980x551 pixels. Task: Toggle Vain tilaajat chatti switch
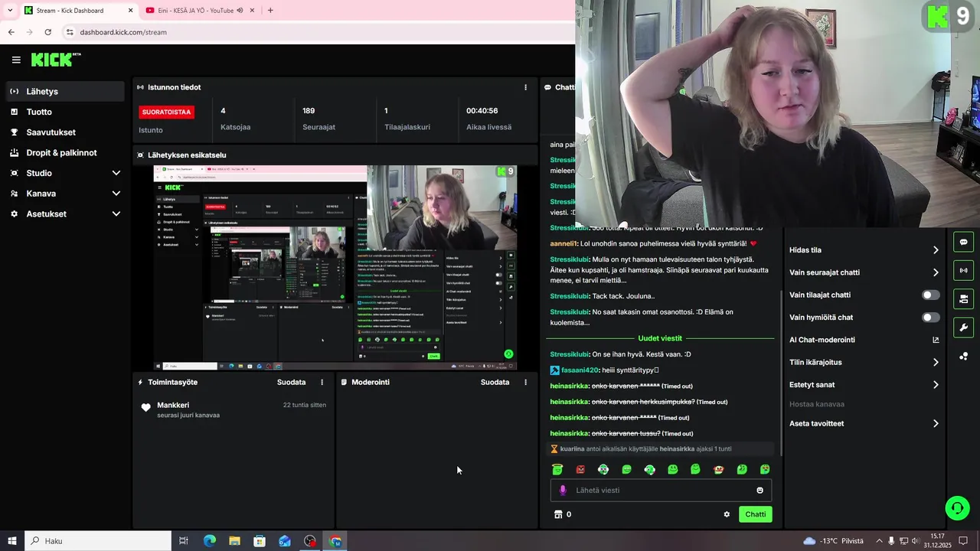click(x=931, y=295)
